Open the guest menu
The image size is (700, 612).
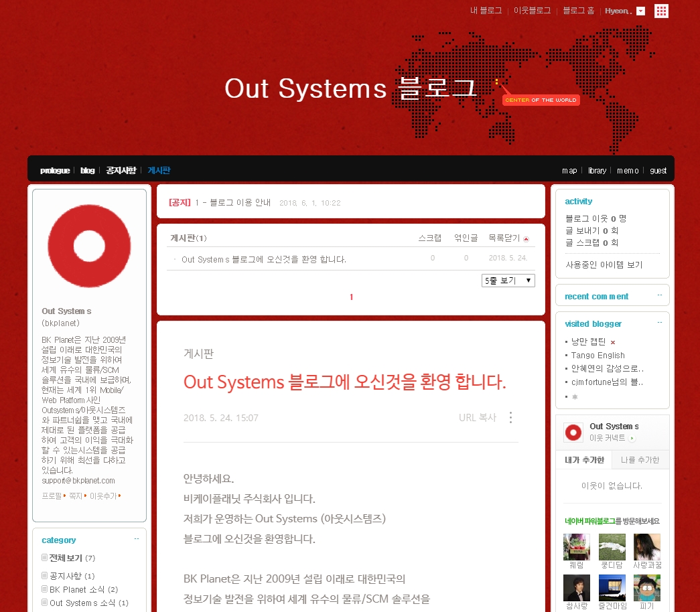coord(658,171)
